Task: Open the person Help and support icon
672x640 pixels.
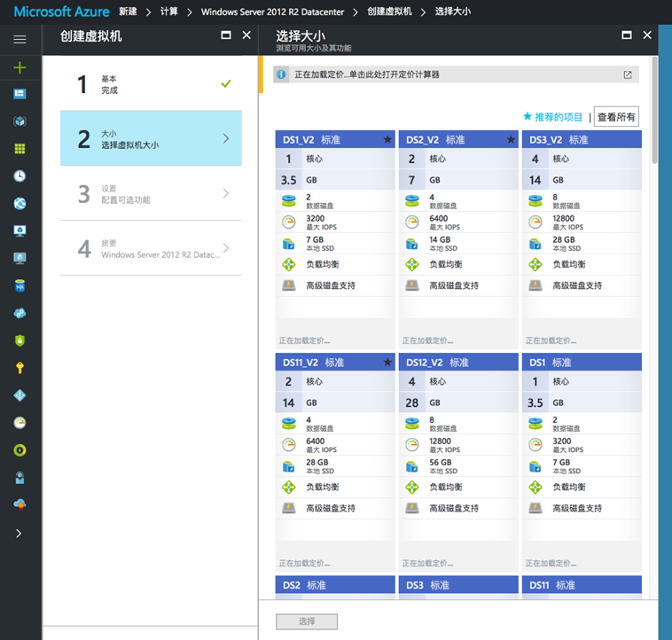Action: tap(20, 478)
